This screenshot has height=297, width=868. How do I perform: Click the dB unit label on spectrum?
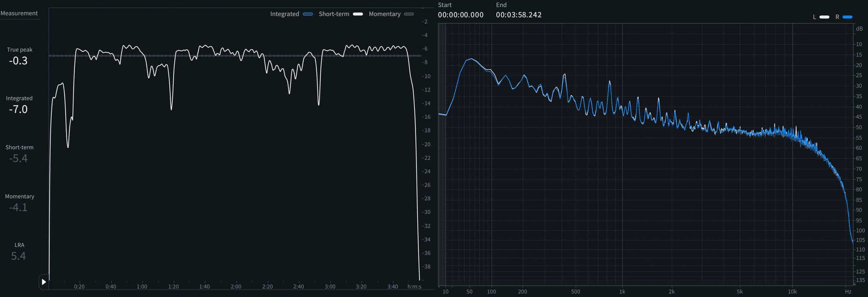pos(859,29)
